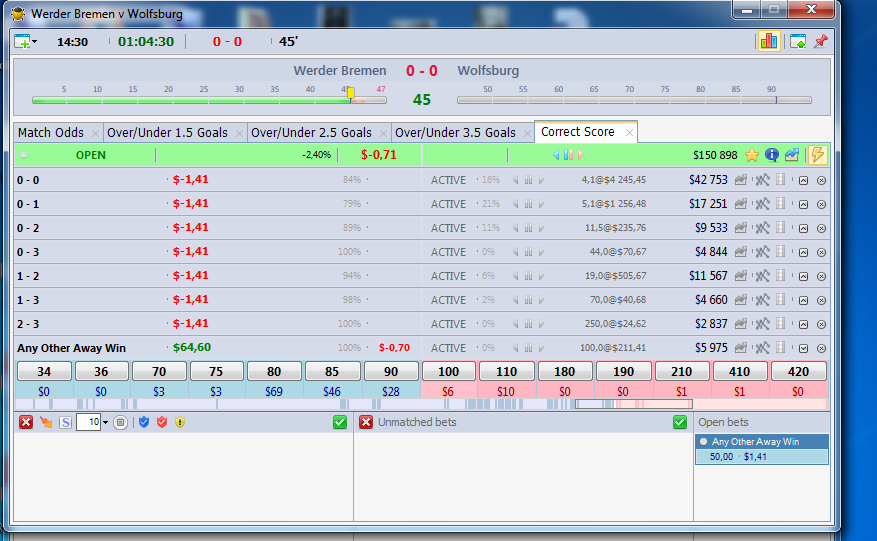Open the stake dropdown next to 10
The width and height of the screenshot is (877, 541).
point(105,422)
